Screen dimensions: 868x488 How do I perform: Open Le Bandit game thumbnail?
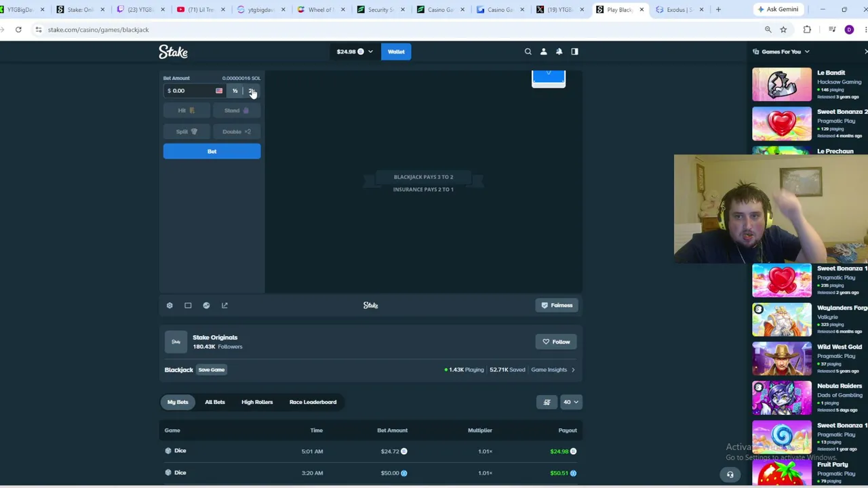782,85
